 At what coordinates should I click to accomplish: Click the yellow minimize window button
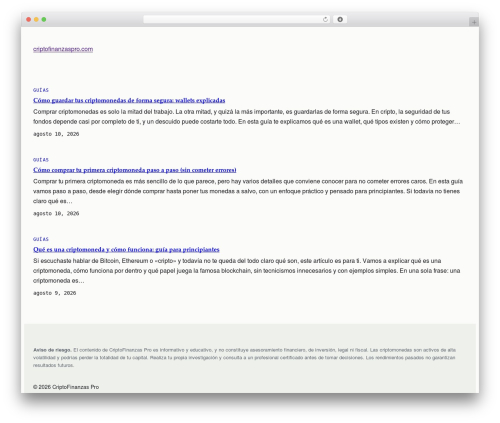point(36,19)
